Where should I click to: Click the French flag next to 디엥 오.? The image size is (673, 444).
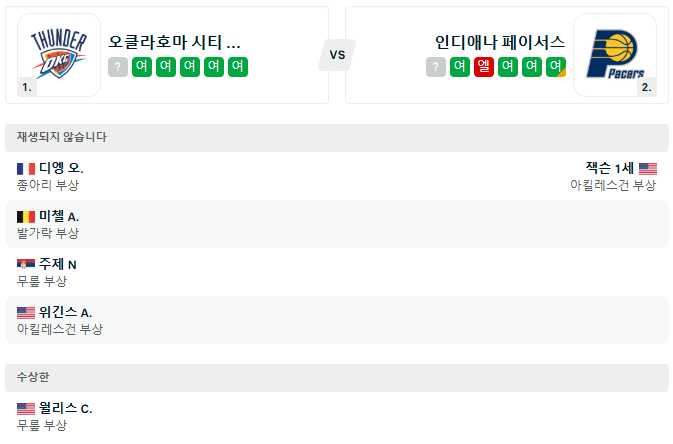(x=26, y=169)
